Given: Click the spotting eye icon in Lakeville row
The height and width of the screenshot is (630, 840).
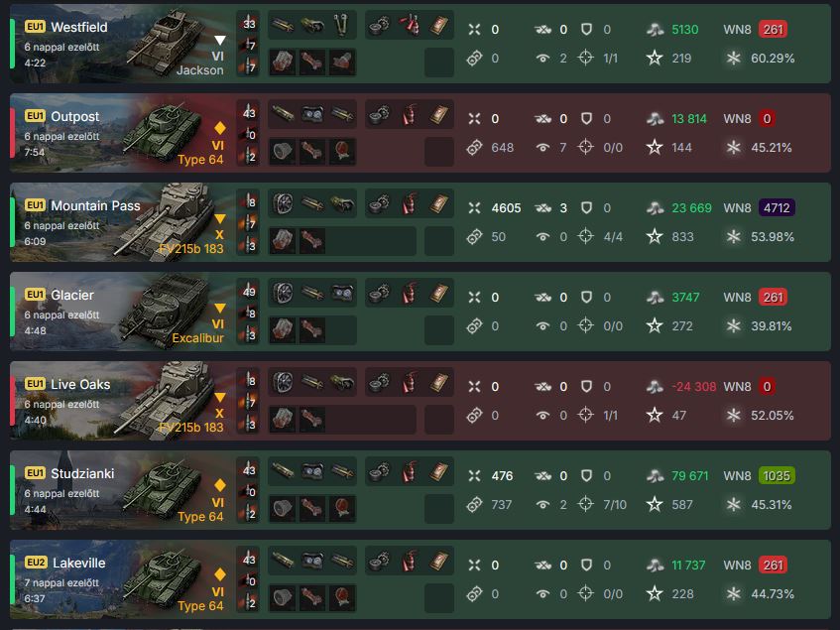Looking at the screenshot, I should (x=542, y=593).
